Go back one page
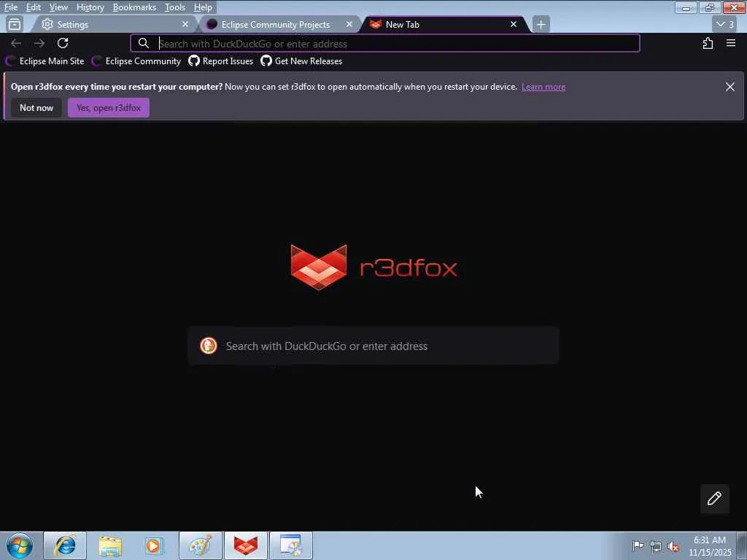747x560 pixels. click(16, 43)
